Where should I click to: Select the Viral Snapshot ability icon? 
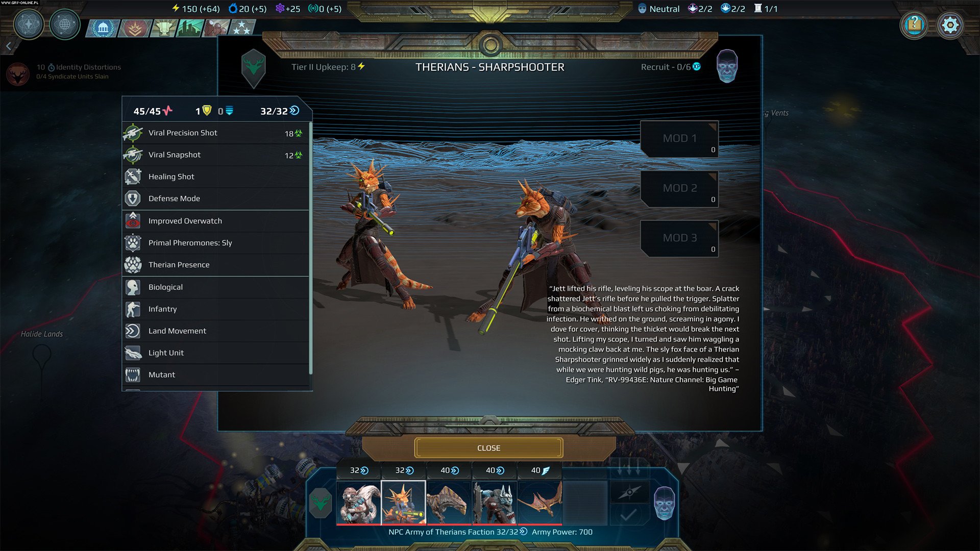[133, 154]
